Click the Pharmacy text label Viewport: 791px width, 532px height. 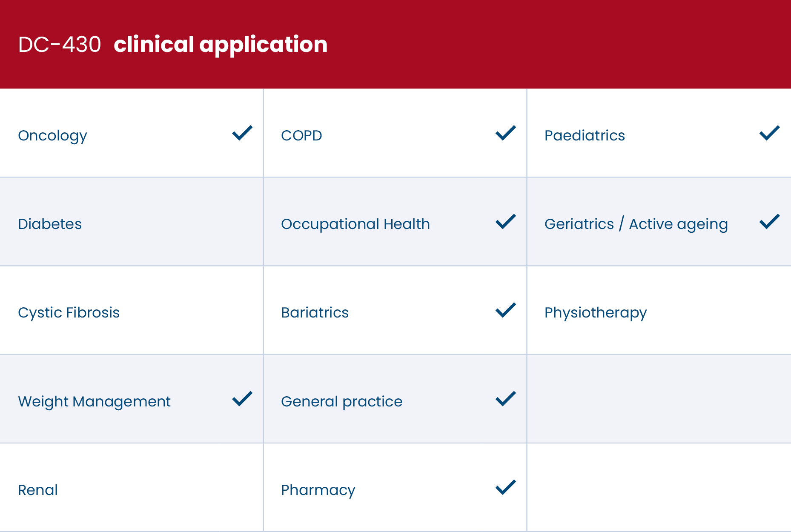tap(318, 490)
